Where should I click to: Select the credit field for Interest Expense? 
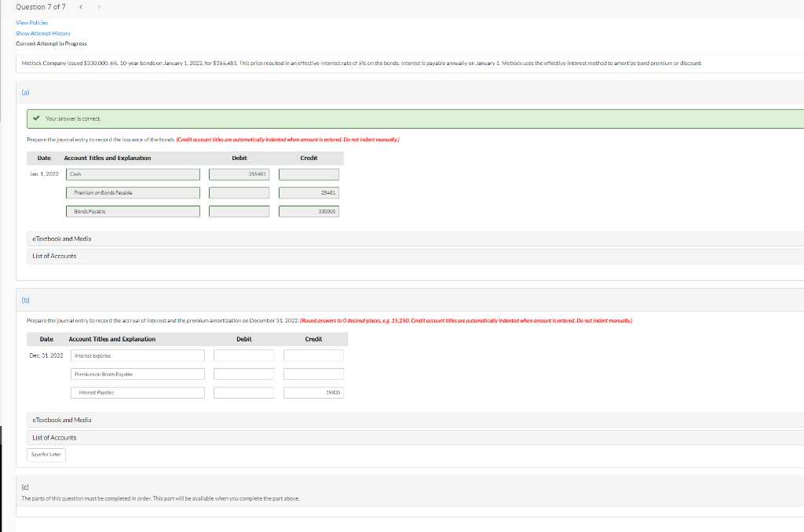[x=313, y=355]
